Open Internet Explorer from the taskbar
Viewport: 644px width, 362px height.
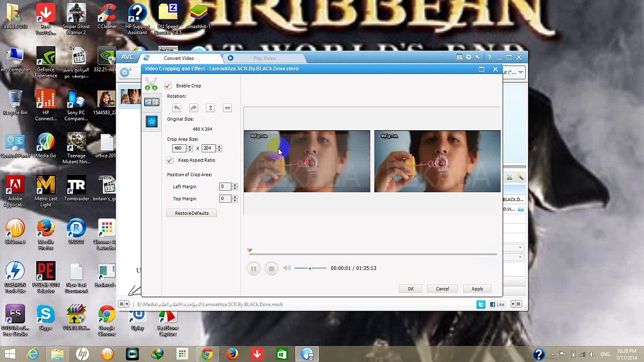point(33,354)
